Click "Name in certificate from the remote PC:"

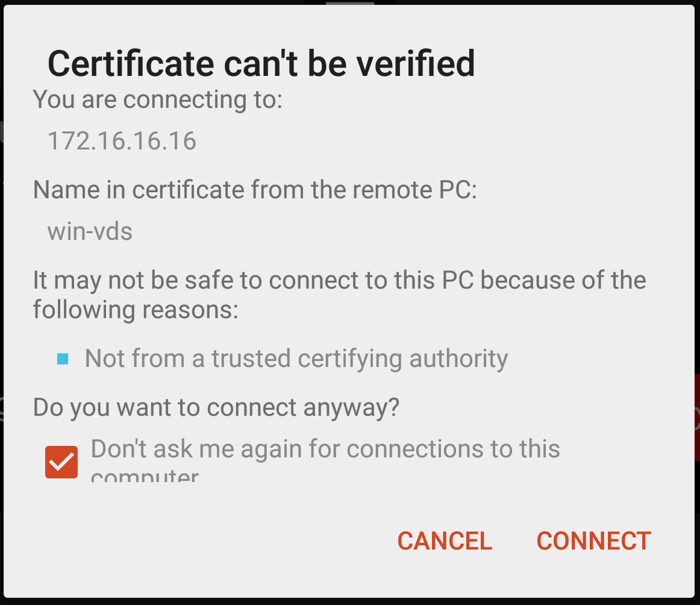(x=255, y=190)
